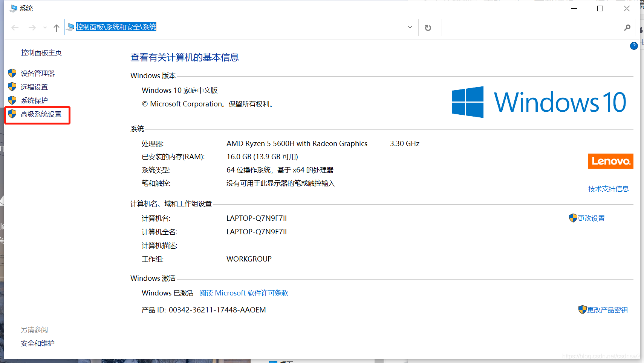Viewport: 644px width, 363px height.
Task: Maximize the 系统 window
Action: (600, 9)
